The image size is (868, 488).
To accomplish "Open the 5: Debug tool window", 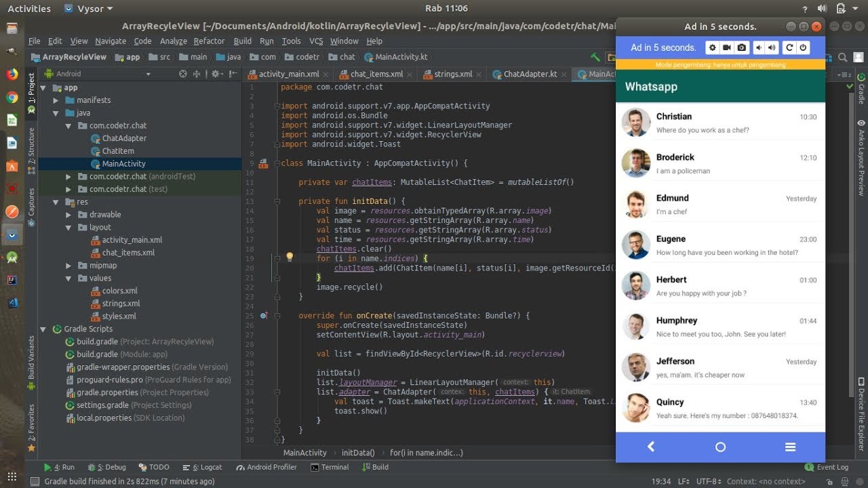I will pos(106,467).
